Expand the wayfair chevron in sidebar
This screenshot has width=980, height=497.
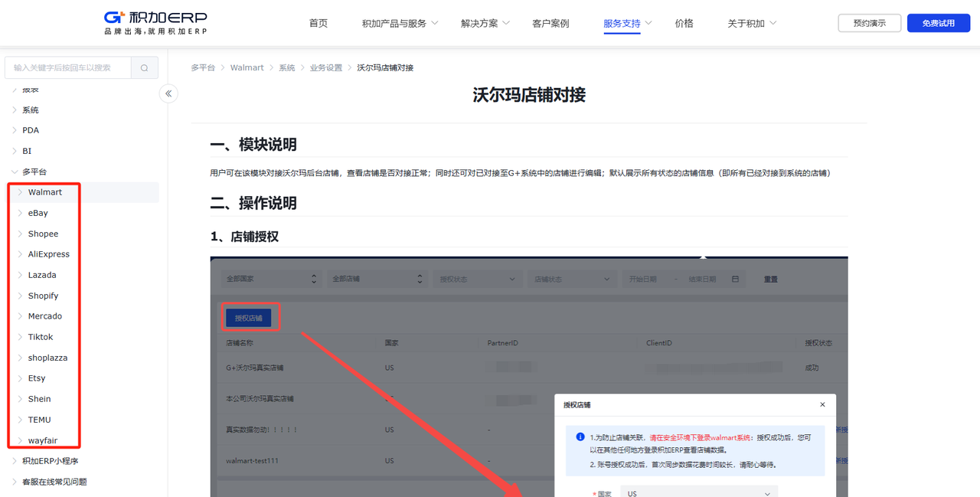(21, 440)
